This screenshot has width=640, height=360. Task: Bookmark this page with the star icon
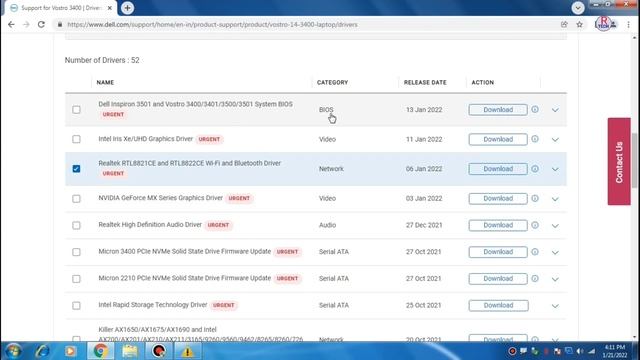pos(580,24)
